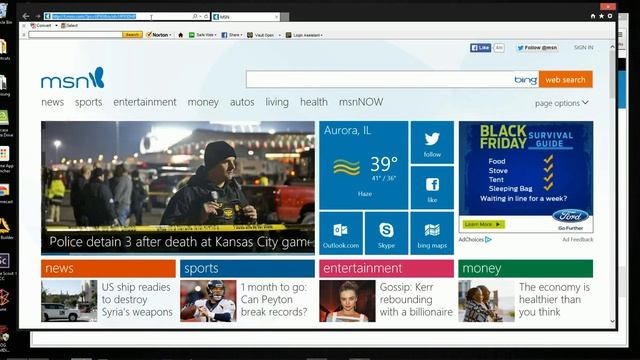Open a new tab next to MSN tab
Screen dimensions: 640x360
coord(285,17)
